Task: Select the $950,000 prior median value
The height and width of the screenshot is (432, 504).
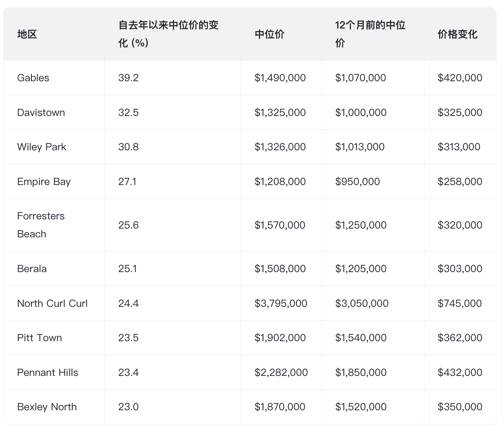Action: pyautogui.click(x=357, y=182)
